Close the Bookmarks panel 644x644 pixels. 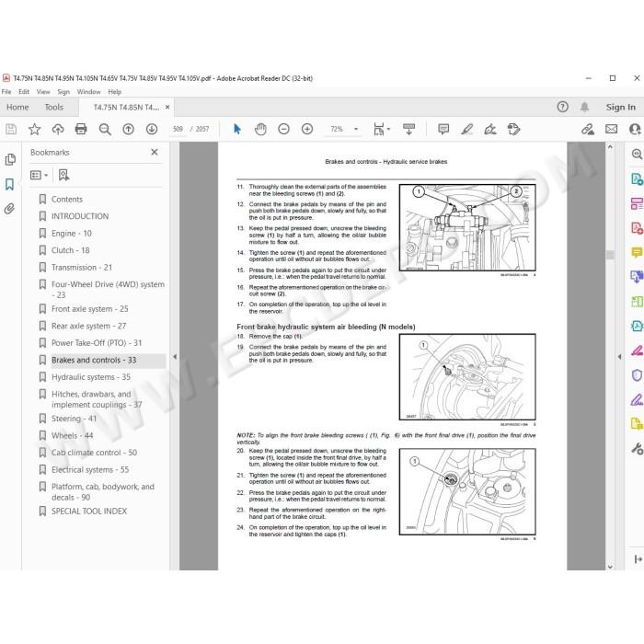pyautogui.click(x=155, y=152)
